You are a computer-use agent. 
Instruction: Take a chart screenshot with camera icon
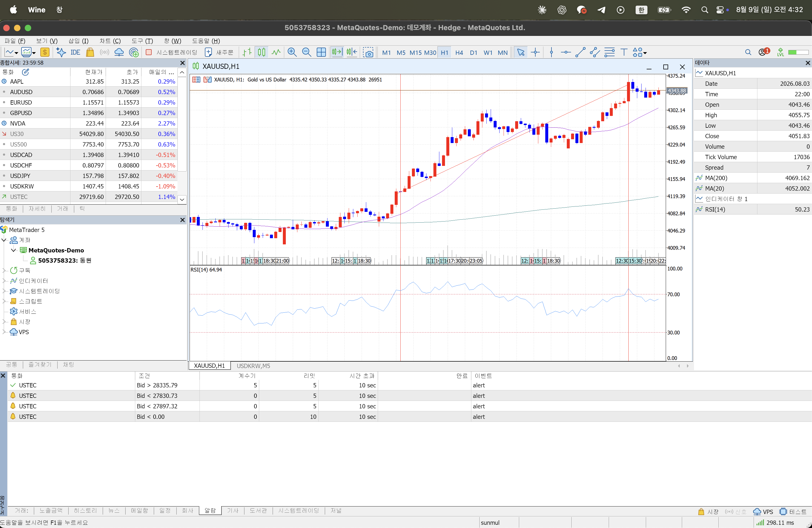[368, 52]
